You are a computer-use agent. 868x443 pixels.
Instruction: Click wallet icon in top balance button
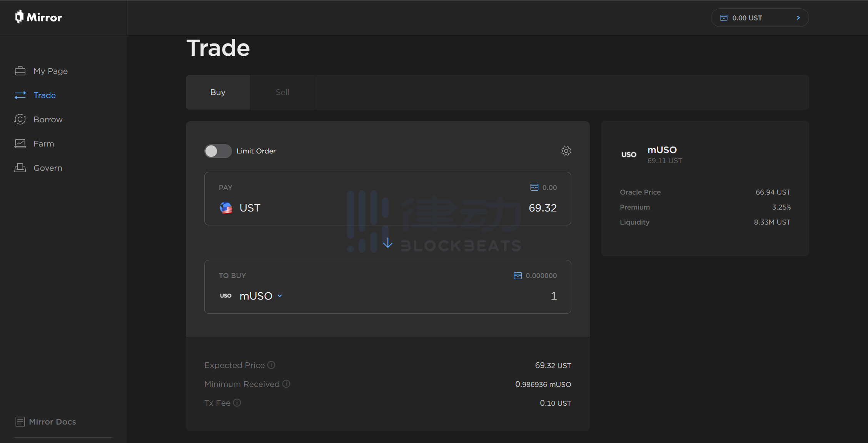coord(724,18)
